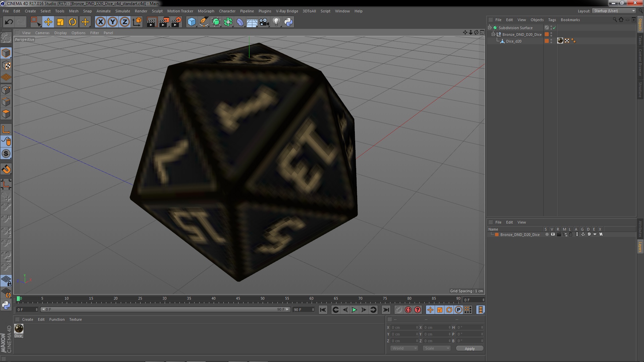Collapse the Subdivision Surface tree item
This screenshot has width=644, height=362.
(490, 28)
